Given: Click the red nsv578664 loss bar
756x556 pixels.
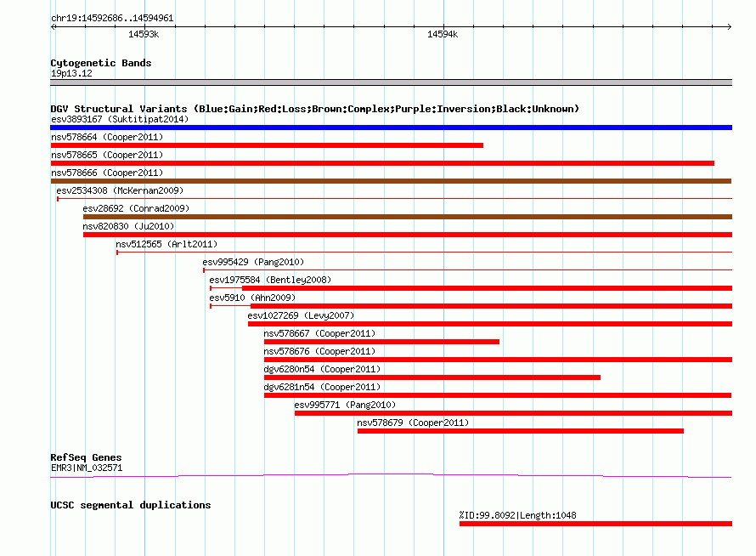Looking at the screenshot, I should pos(267,145).
